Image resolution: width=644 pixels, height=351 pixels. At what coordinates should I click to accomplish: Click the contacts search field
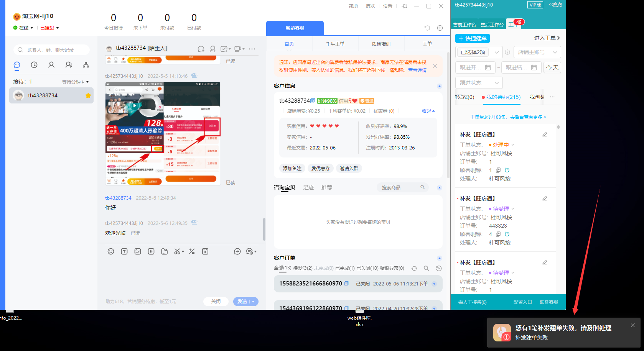tap(51, 50)
